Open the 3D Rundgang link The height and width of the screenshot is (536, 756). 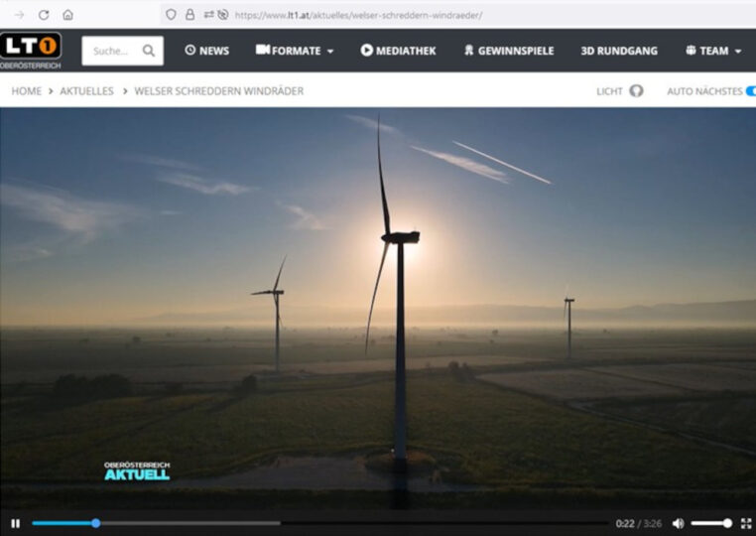[619, 51]
